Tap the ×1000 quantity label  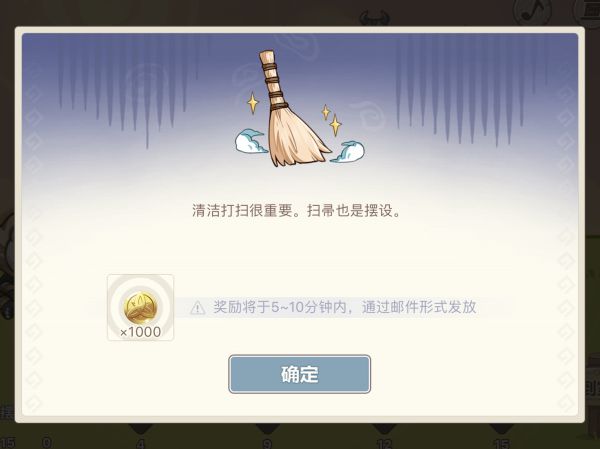pyautogui.click(x=140, y=332)
